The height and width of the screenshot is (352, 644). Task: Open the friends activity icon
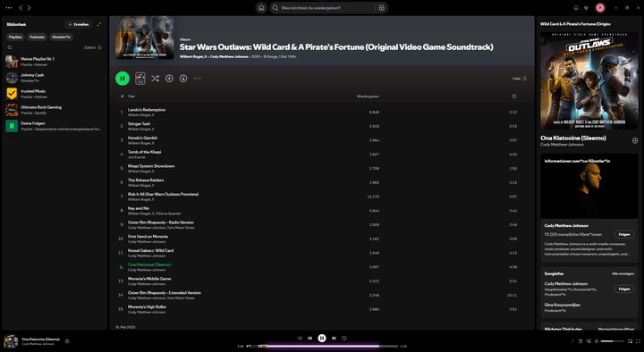(586, 8)
